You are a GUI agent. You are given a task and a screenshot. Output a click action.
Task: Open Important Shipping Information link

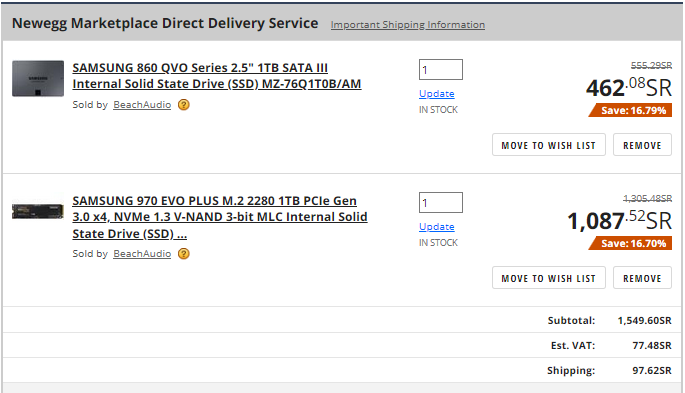(408, 25)
